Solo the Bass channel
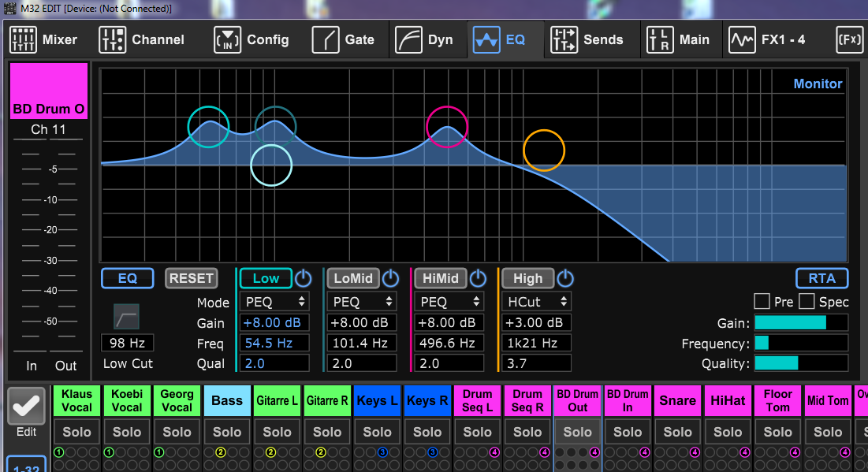This screenshot has width=868, height=472. (x=227, y=432)
